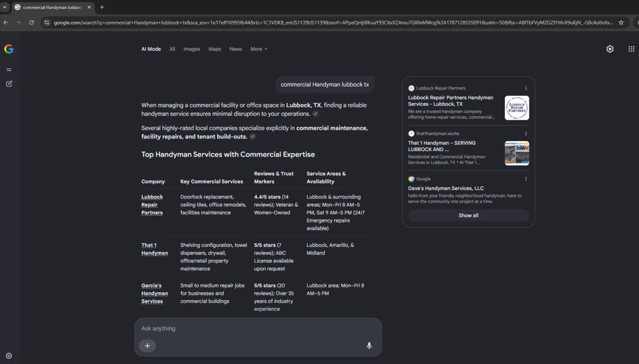
Task: Open the Google apps grid
Action: coord(632,49)
